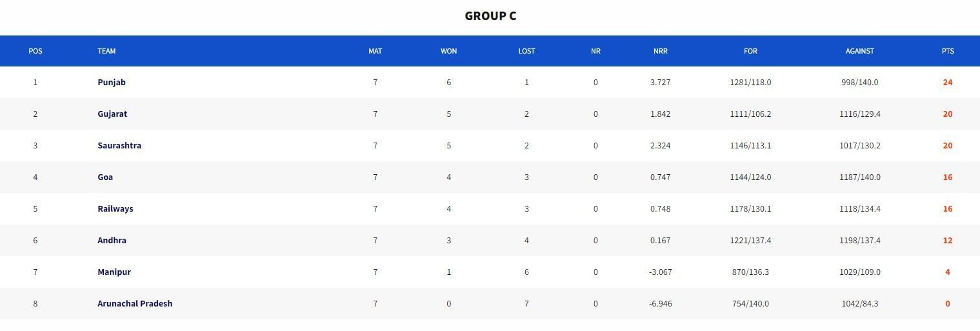
Task: Click Arunachal Pradesh's -6.946 NRR value
Action: pyautogui.click(x=660, y=304)
